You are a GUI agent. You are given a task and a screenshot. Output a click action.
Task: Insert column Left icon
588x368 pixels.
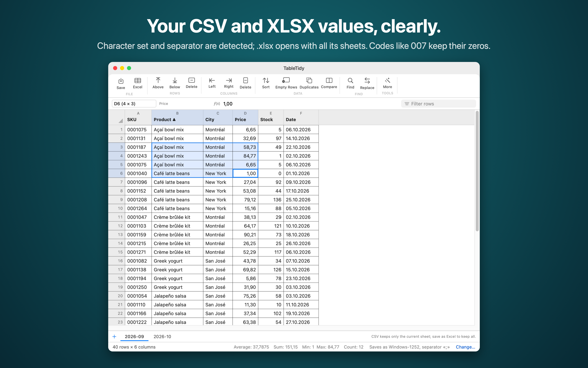[212, 83]
